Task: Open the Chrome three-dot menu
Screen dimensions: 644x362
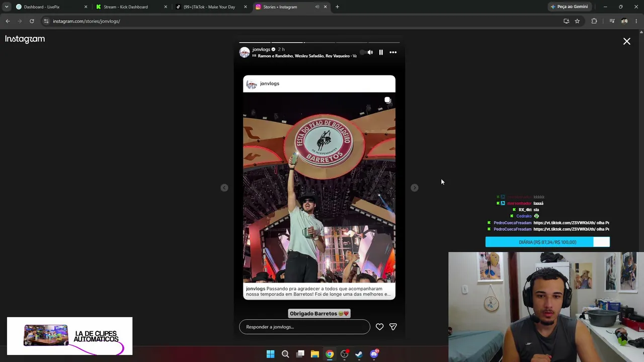Action: (636, 21)
